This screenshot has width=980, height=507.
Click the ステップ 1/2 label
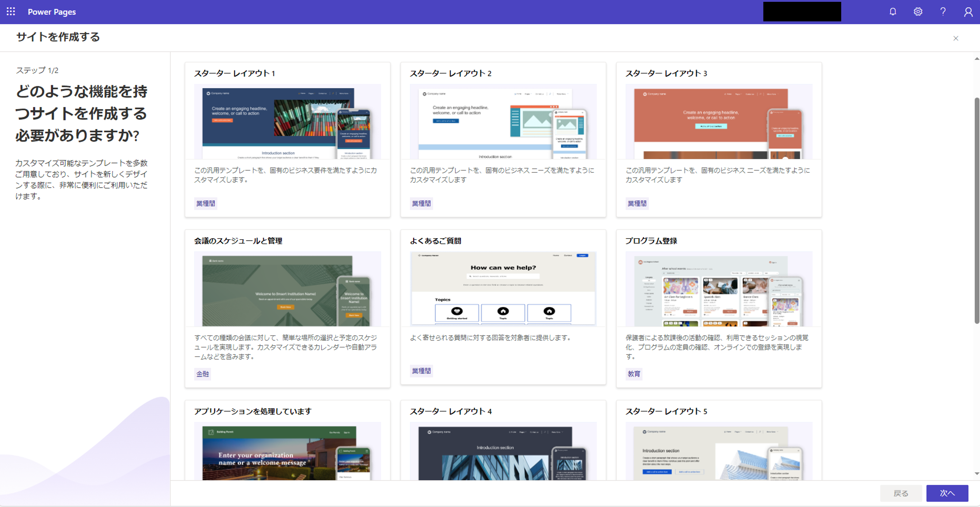pos(37,70)
